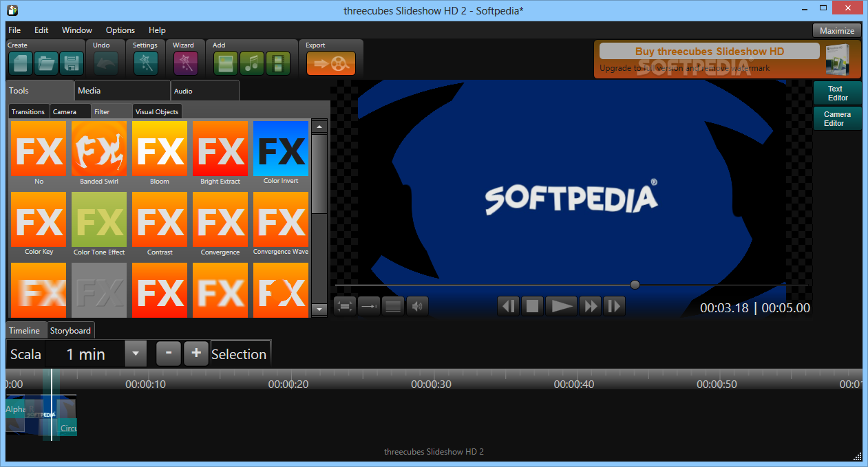
Task: Open Settings via the teal wand icon
Action: tap(145, 63)
